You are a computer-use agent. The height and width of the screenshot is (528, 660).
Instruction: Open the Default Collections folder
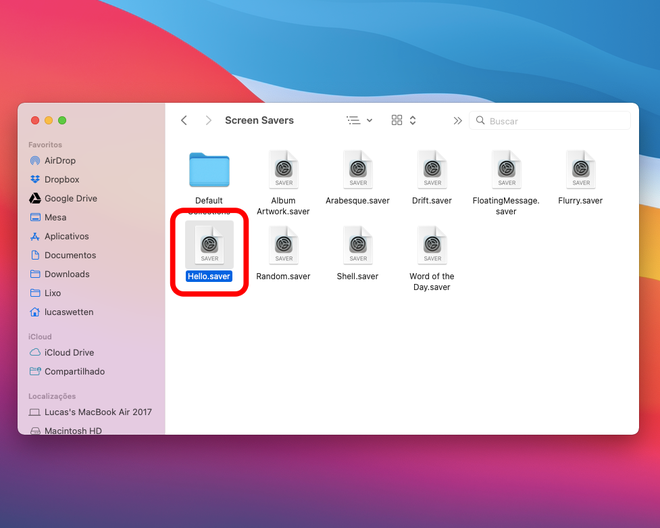[x=209, y=170]
